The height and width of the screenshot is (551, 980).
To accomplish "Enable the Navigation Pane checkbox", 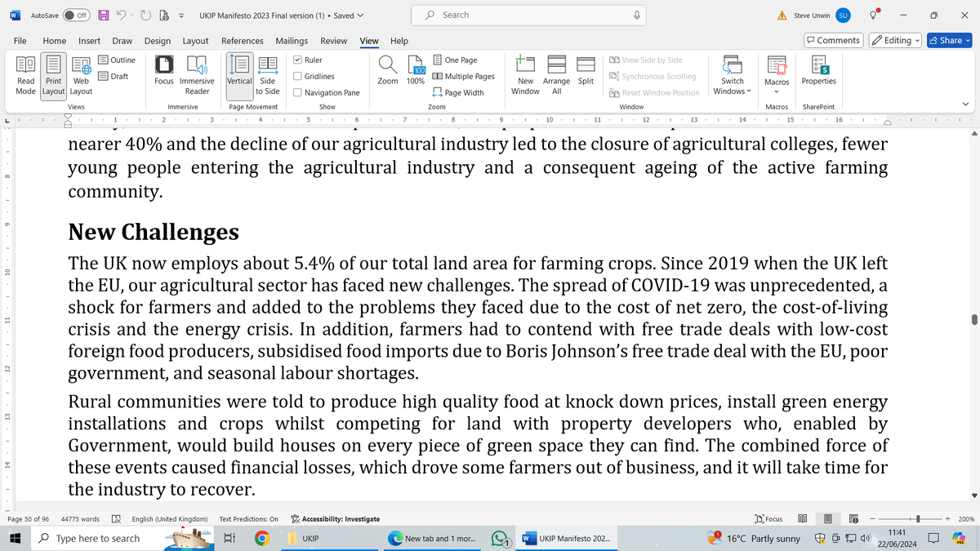I will pos(298,92).
